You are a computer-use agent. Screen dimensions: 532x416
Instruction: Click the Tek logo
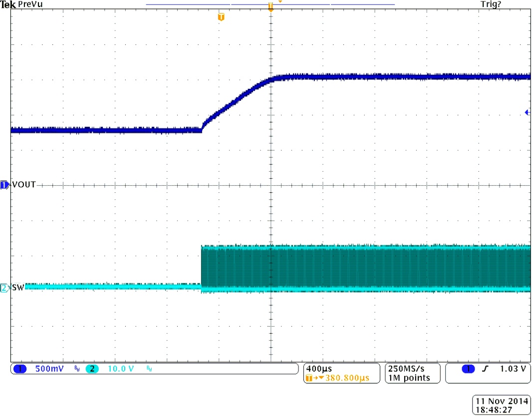8,4
